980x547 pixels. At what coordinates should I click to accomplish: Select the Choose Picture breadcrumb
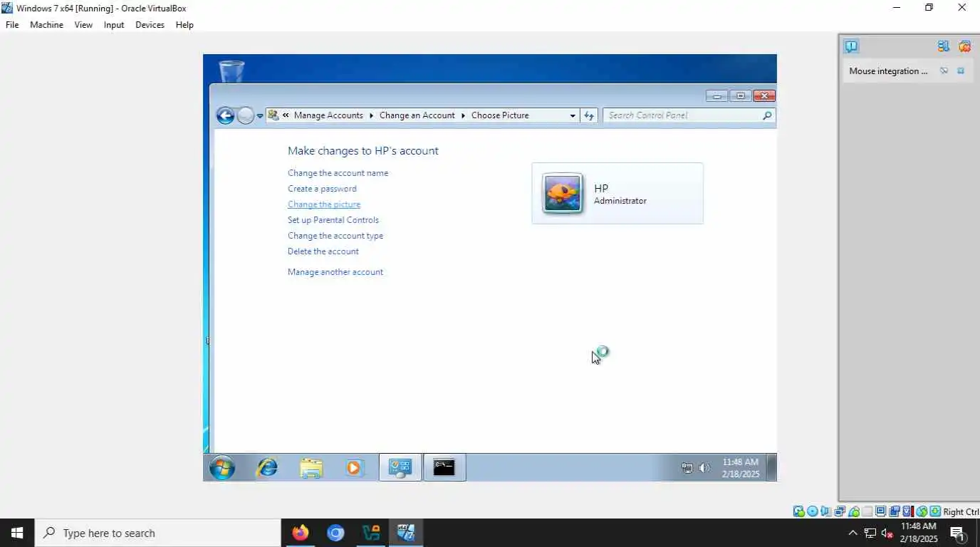pos(500,115)
